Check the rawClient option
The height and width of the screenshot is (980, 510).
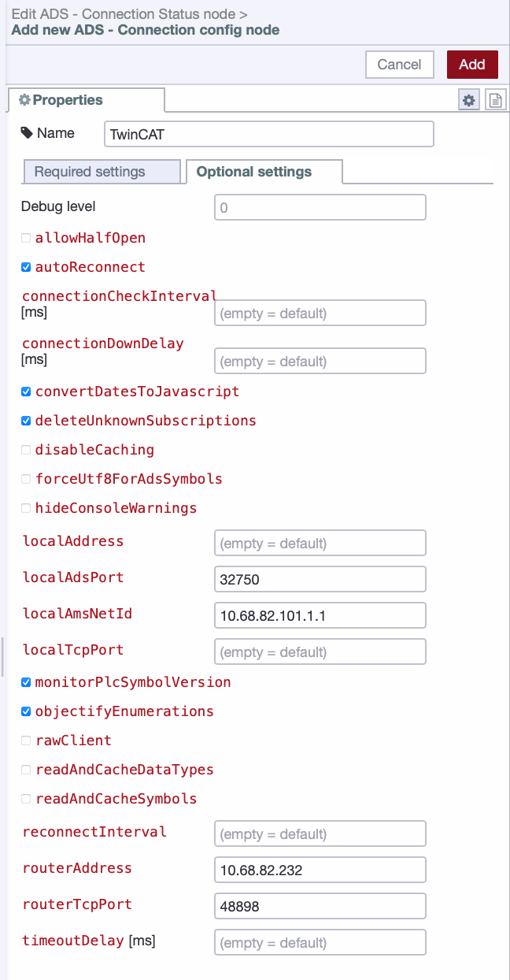pyautogui.click(x=25, y=740)
